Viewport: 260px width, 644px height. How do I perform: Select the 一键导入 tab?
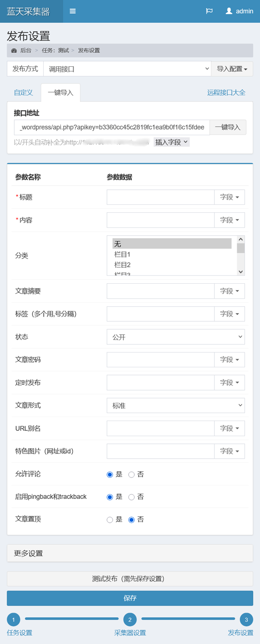[x=61, y=93]
